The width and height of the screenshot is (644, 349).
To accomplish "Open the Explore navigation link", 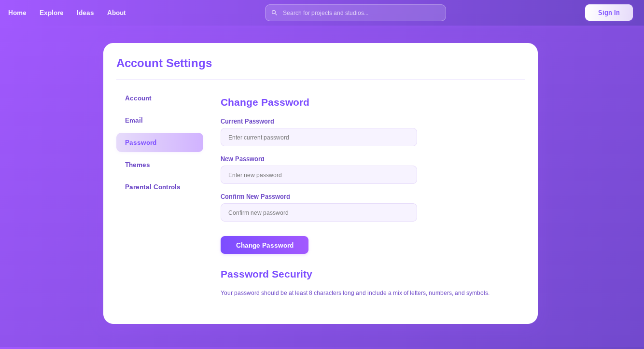I will pos(52,13).
